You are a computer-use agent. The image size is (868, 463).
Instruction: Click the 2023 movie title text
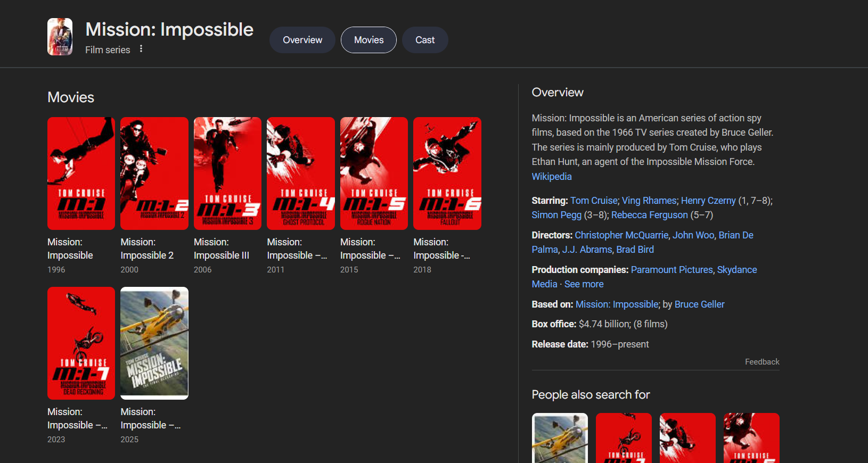77,418
